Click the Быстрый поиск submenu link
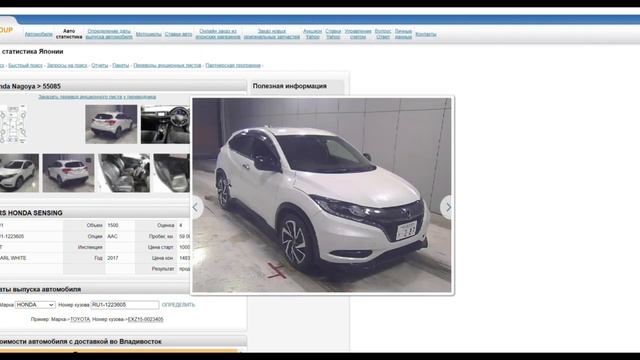 click(25, 65)
